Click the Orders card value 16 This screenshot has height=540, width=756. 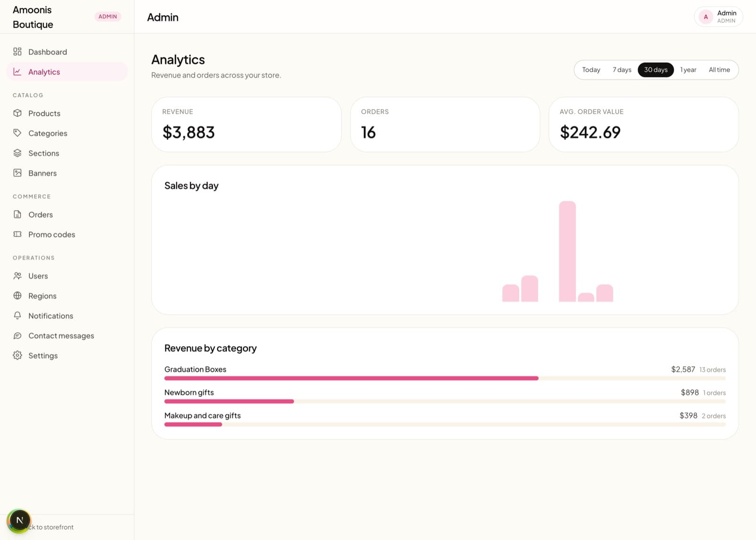[x=369, y=132]
